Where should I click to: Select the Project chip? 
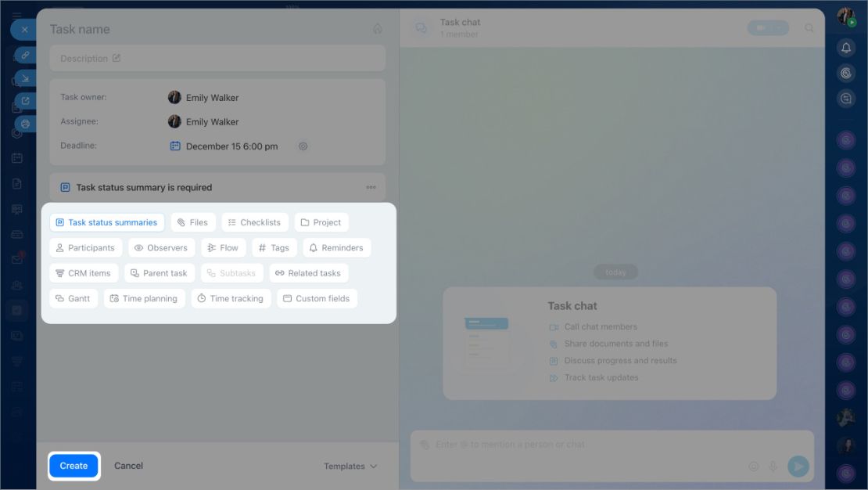(321, 222)
